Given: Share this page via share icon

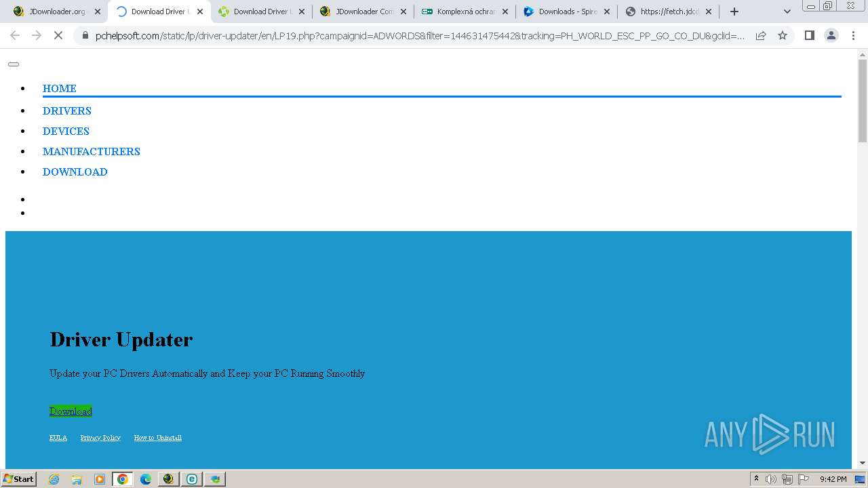Looking at the screenshot, I should [761, 35].
